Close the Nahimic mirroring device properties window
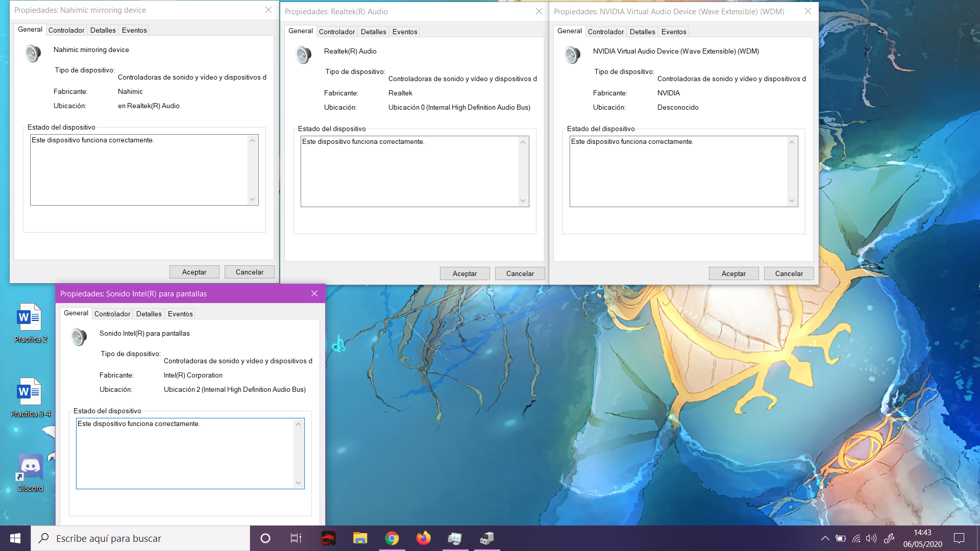Viewport: 980px width, 551px height. (x=268, y=10)
